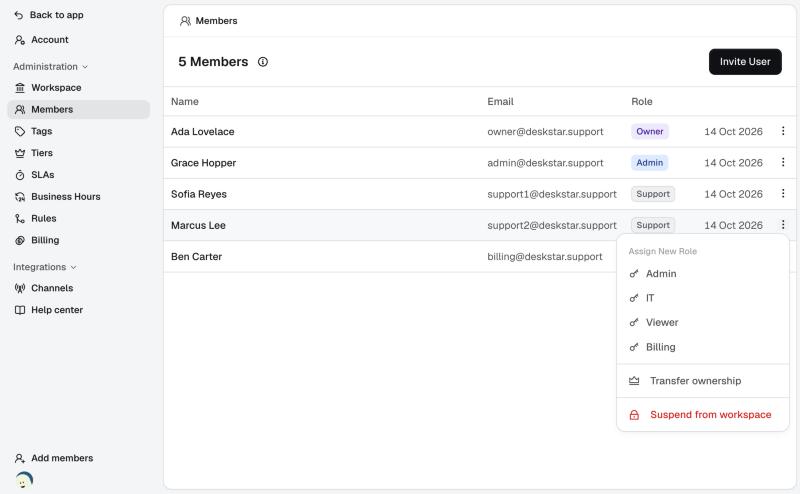Open the Tags settings page
This screenshot has width=800, height=494.
79,132
